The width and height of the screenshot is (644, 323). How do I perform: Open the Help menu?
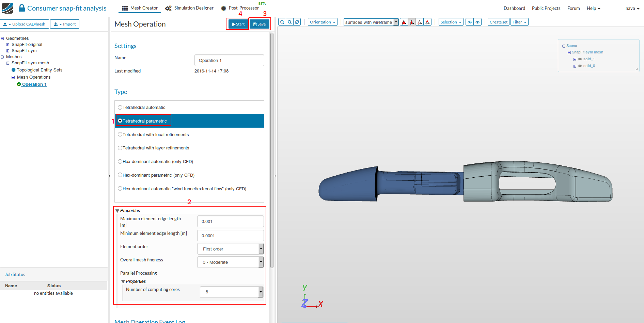coord(593,8)
